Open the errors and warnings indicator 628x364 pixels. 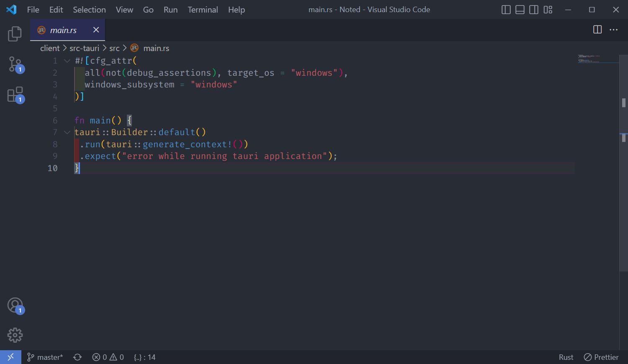(x=108, y=357)
